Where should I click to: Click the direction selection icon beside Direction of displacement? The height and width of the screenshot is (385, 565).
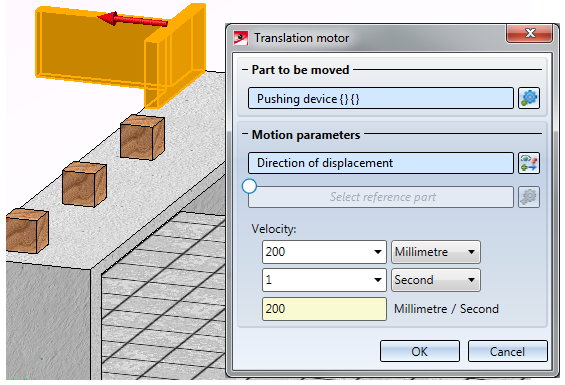tap(529, 163)
